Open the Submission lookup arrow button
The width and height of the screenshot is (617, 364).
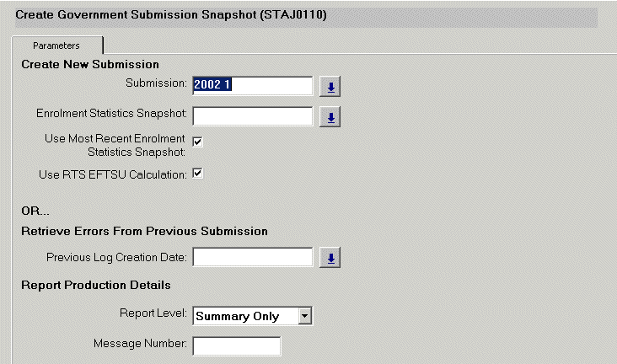point(331,86)
